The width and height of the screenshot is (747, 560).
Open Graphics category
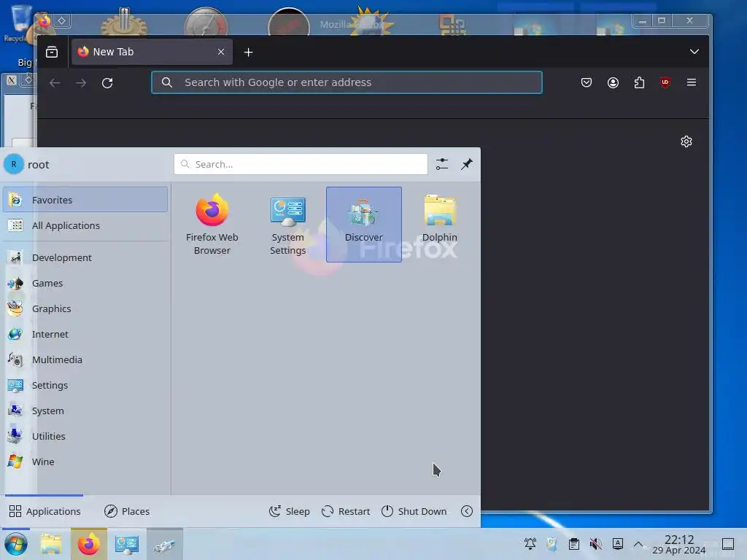click(x=85, y=308)
